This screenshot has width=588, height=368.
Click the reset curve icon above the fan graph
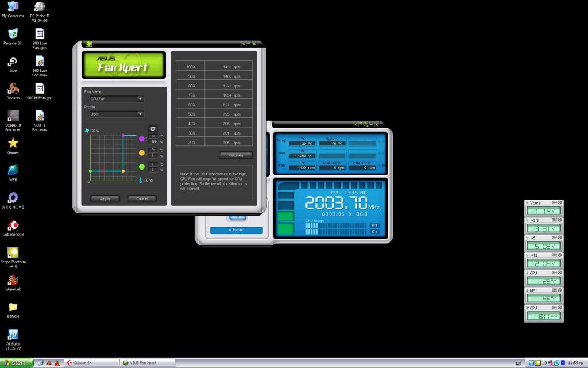point(153,129)
